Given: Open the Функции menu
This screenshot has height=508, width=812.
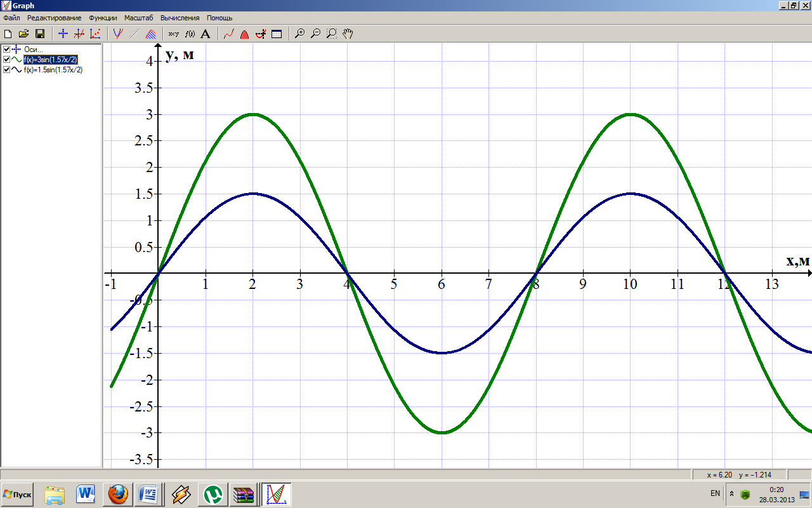Looking at the screenshot, I should click(x=103, y=18).
